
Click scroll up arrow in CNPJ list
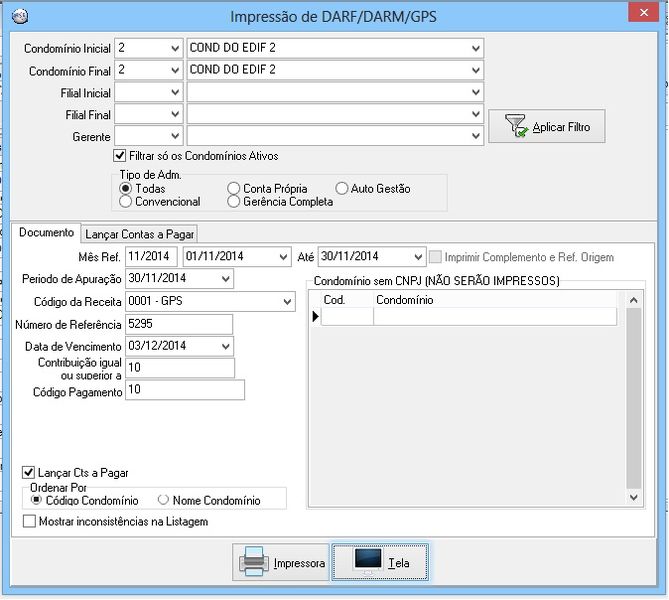pos(634,300)
